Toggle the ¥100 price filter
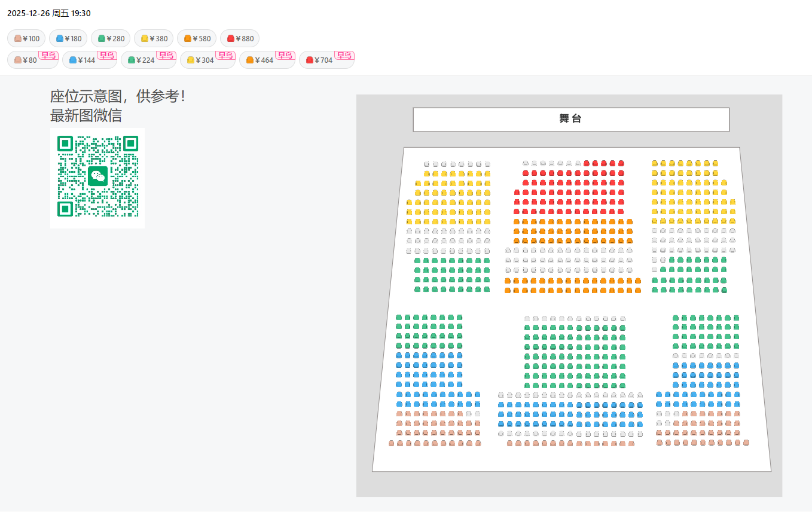Viewport: 812px width, 515px height. point(26,39)
